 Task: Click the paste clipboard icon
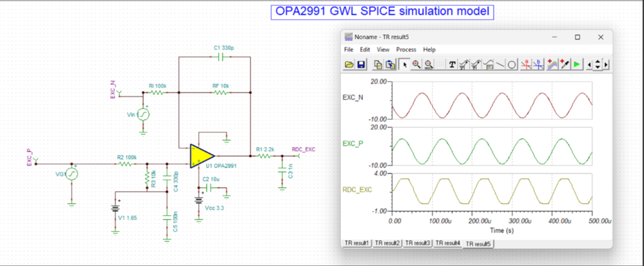(391, 65)
